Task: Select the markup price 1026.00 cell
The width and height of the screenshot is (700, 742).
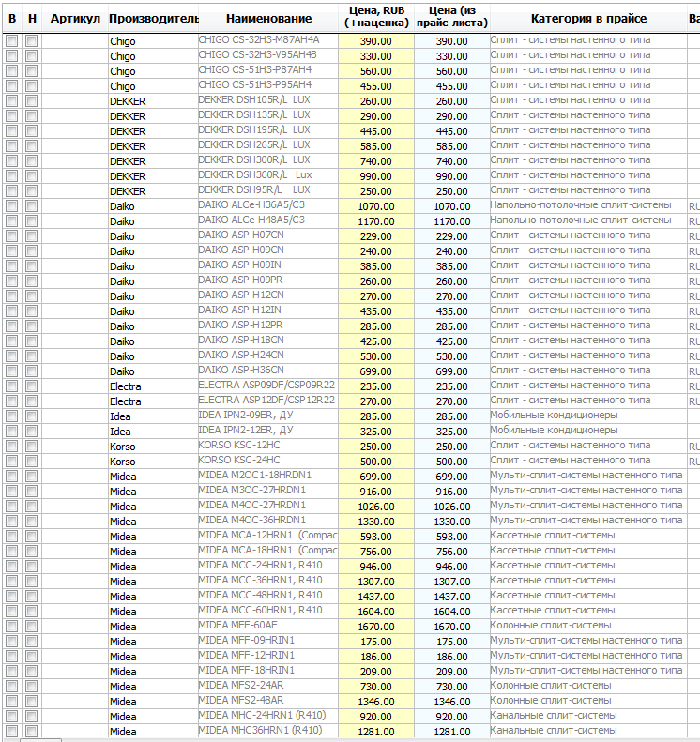Action: [376, 507]
